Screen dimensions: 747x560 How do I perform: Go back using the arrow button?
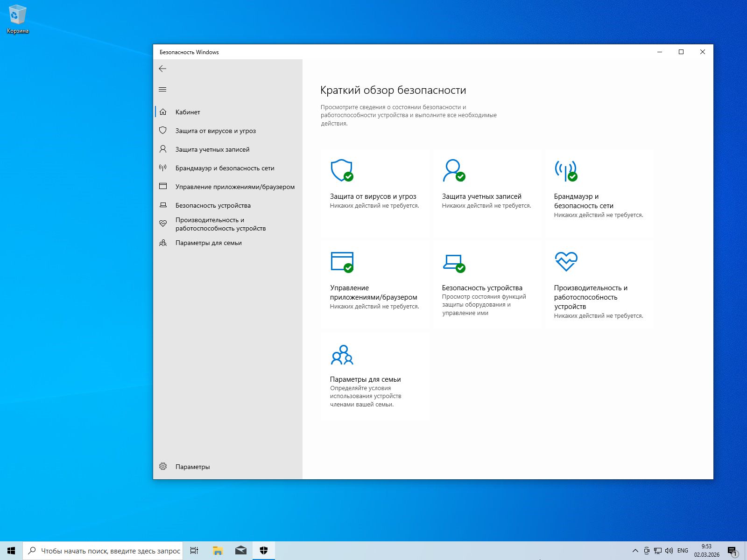click(163, 69)
